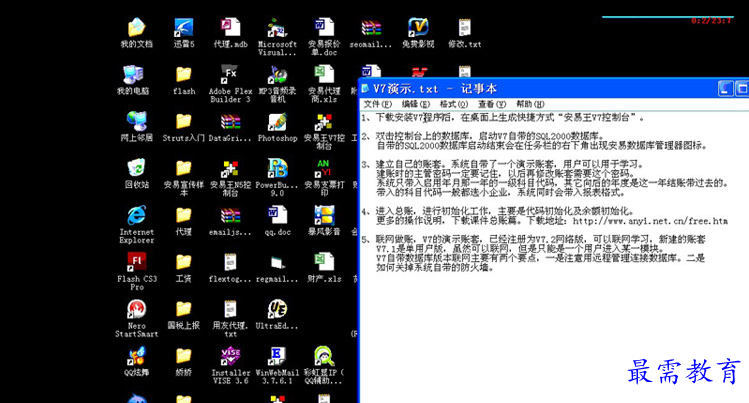
Task: Select the Internet Explorer desktop icon
Action: pyautogui.click(x=136, y=215)
